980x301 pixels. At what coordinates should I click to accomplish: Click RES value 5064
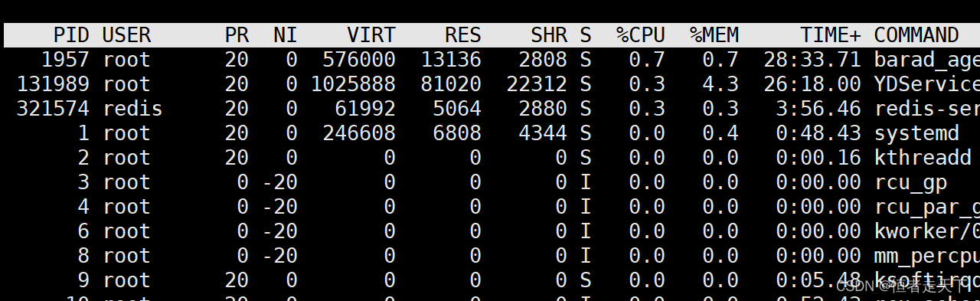(457, 109)
